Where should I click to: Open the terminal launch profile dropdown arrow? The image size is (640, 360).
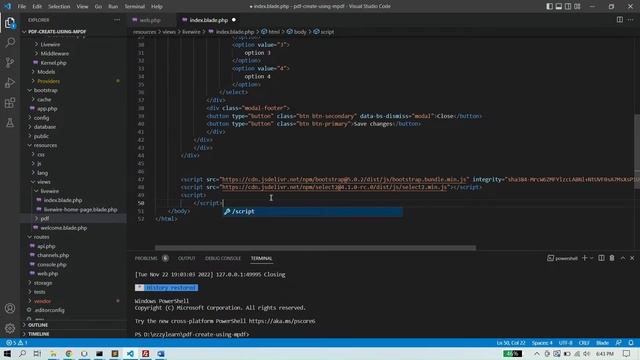click(592, 258)
